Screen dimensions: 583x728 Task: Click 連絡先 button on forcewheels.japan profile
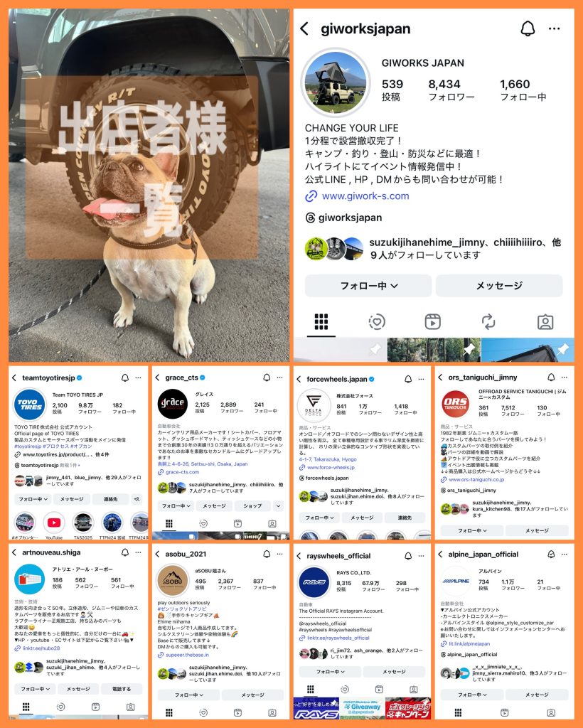pyautogui.click(x=405, y=518)
